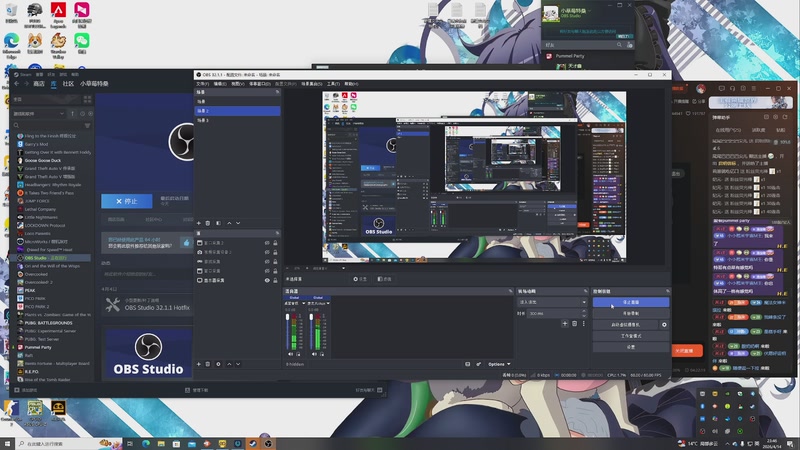This screenshot has width=800, height=450.
Task: Add a new scene with plus icon
Action: pos(199,223)
